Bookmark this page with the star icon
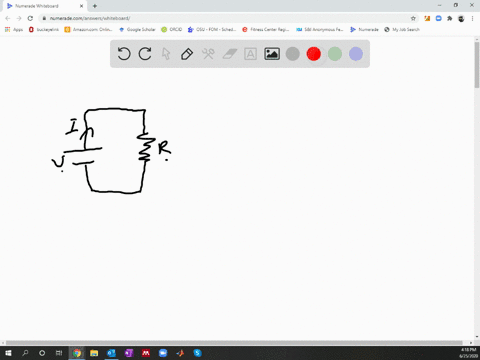Viewport: 480px width, 360px height. click(x=413, y=18)
